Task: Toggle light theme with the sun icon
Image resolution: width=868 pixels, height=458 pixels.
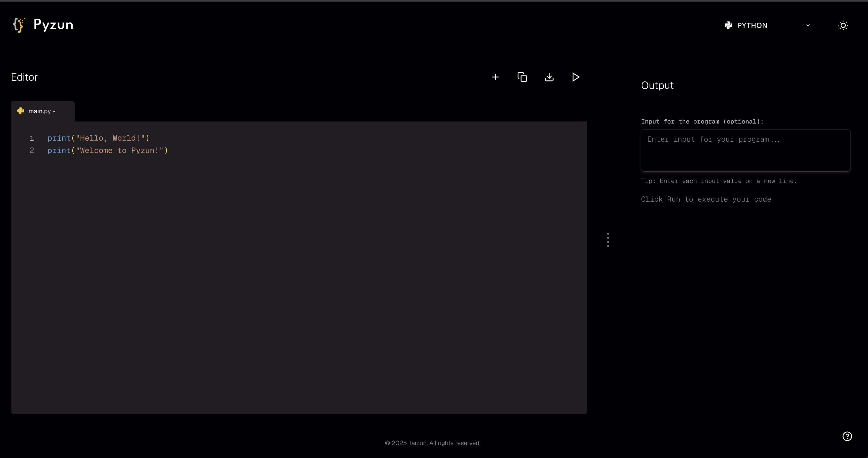Action: [843, 25]
